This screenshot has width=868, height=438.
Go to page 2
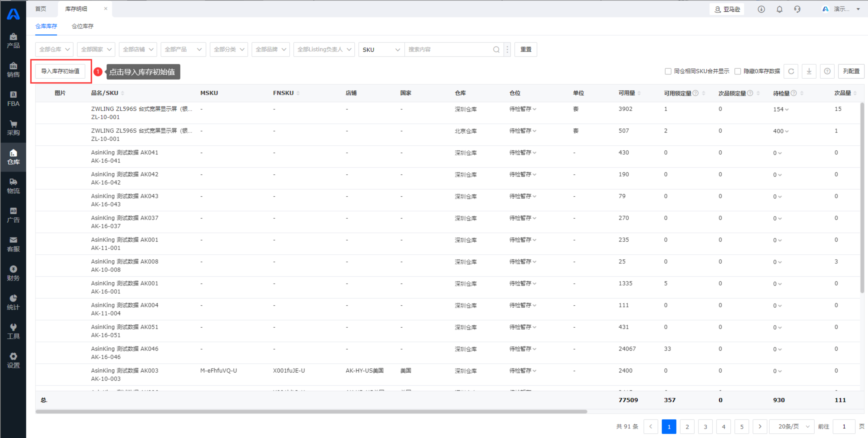tap(687, 427)
